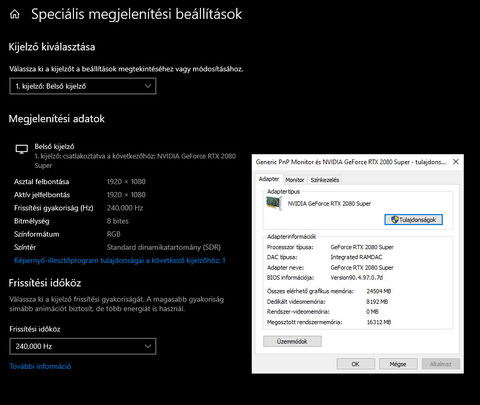The image size is (480, 405).
Task: Click the monitor icon next to Belső kijelző
Action: pyautogui.click(x=22, y=149)
